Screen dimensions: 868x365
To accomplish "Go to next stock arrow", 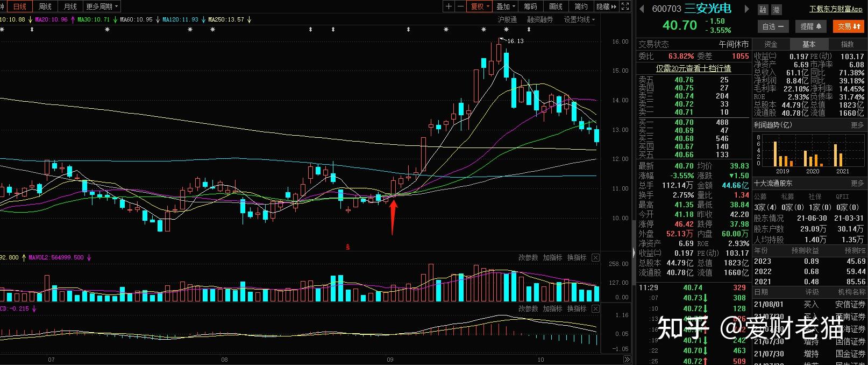I will click(x=746, y=9).
